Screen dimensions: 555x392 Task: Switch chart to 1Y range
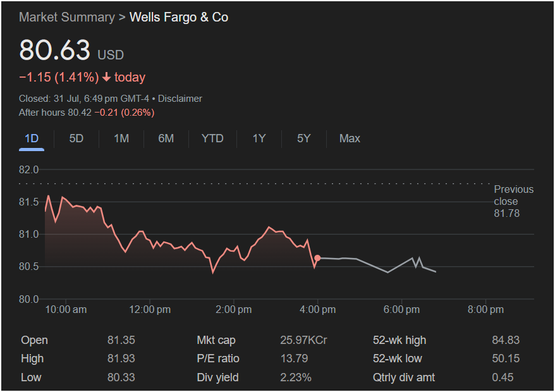coord(259,138)
